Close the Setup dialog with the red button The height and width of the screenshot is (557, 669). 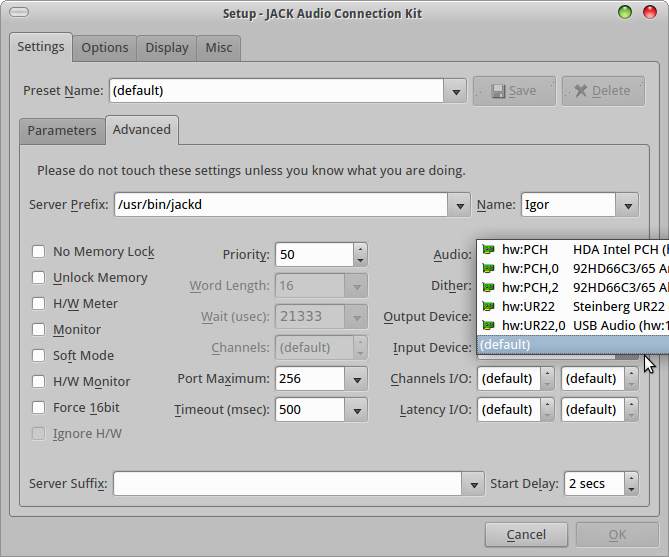[650, 12]
